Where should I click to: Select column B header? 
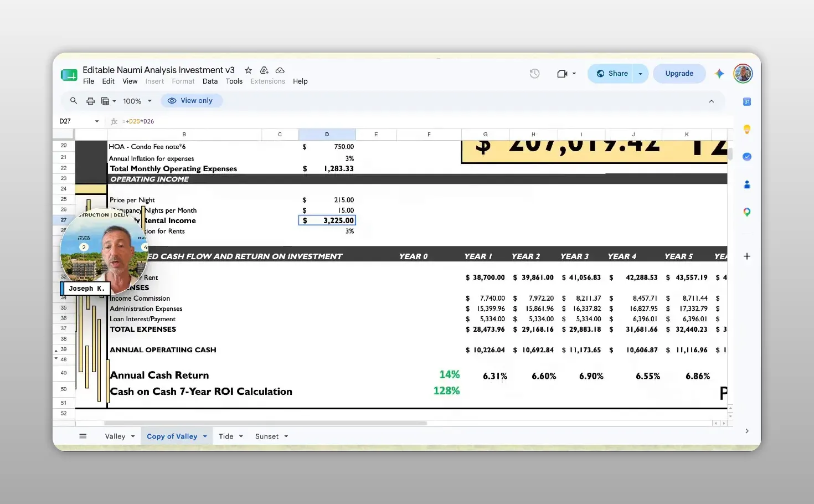[184, 135]
